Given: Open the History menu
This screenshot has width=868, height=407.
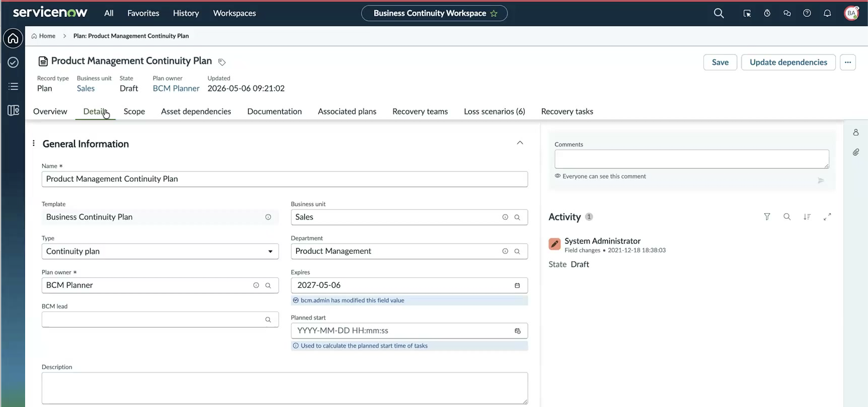Looking at the screenshot, I should [x=186, y=13].
